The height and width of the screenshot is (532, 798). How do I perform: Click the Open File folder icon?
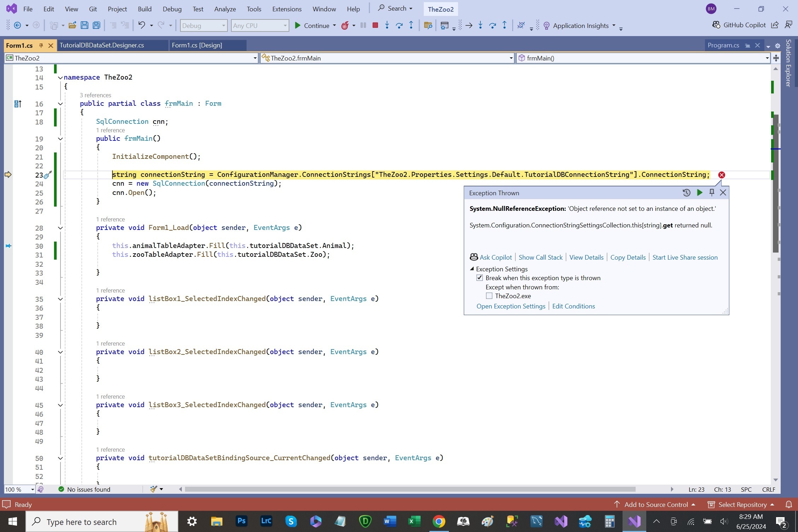click(x=72, y=25)
